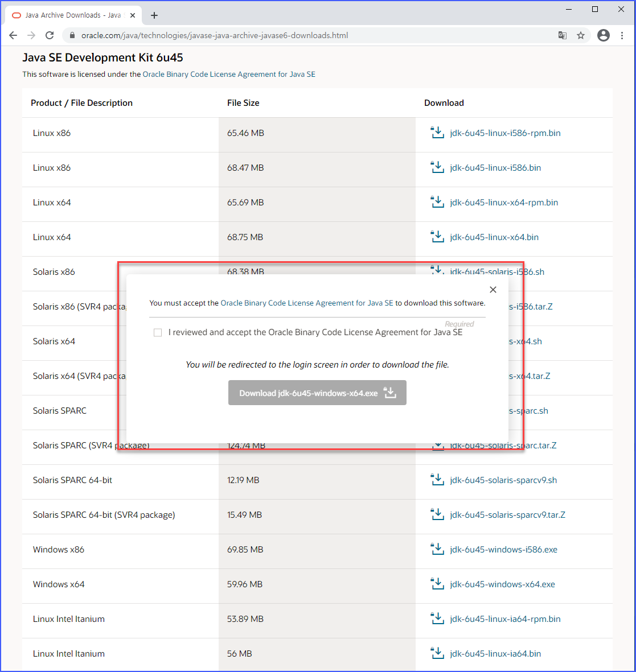
Task: Click the Windows x86 row label
Action: (x=59, y=550)
